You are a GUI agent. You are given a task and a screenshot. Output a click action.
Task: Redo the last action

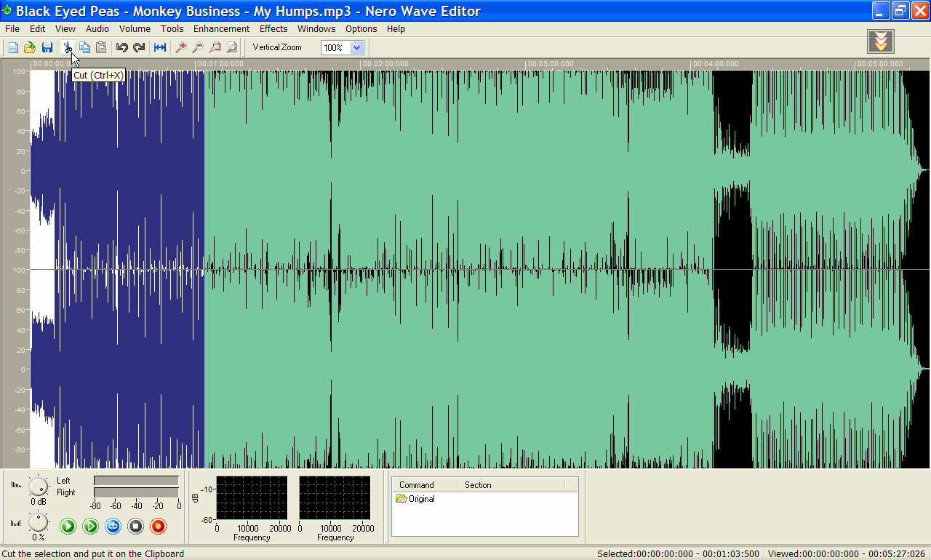point(139,47)
